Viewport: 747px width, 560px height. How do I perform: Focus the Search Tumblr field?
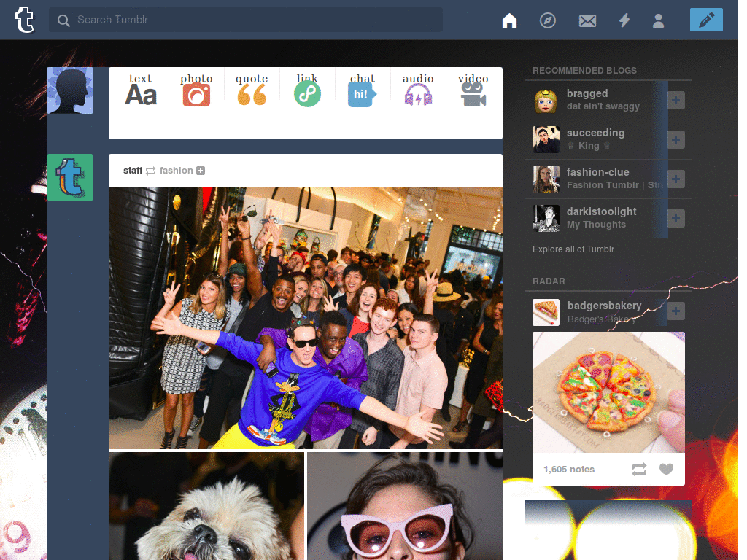tap(245, 20)
